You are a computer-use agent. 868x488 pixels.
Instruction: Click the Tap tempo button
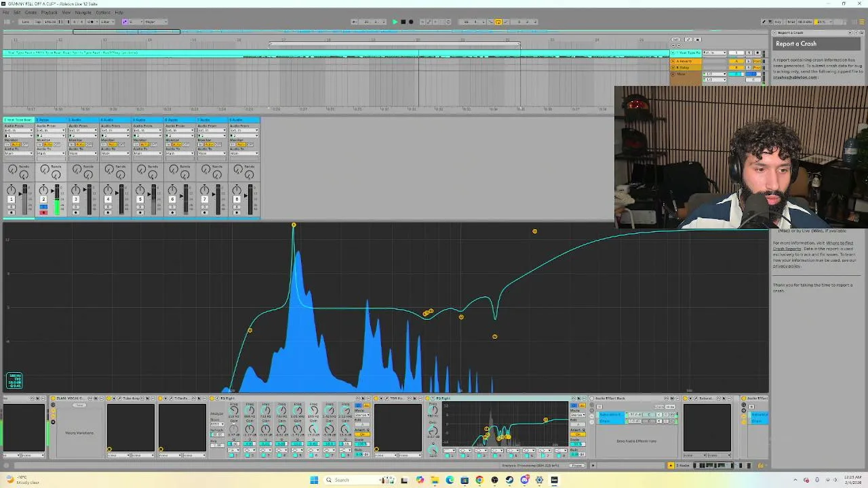pos(38,22)
